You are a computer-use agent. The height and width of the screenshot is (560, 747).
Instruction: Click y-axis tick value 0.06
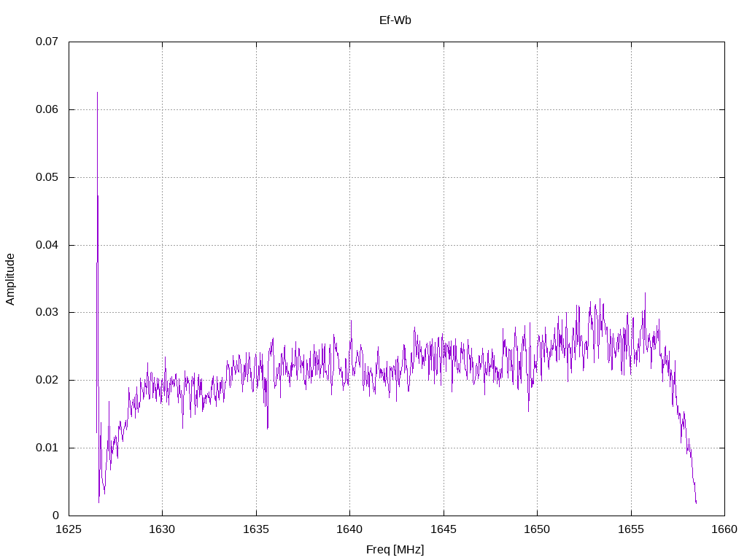click(47, 109)
